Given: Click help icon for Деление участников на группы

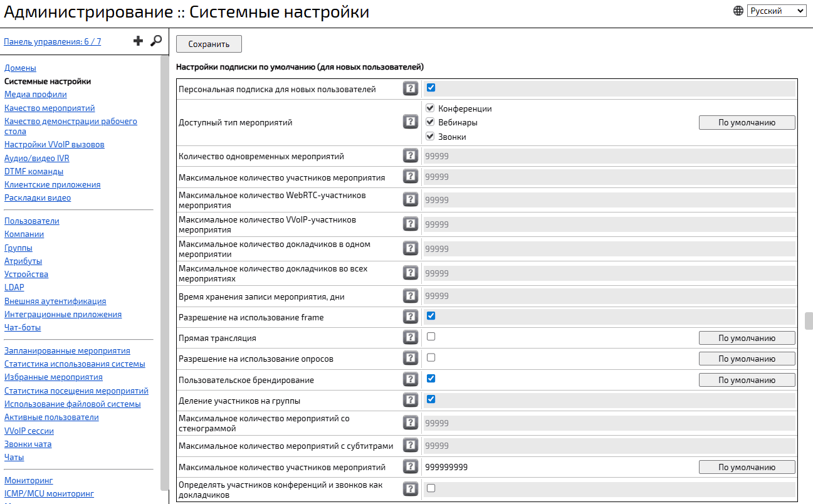Looking at the screenshot, I should point(411,400).
